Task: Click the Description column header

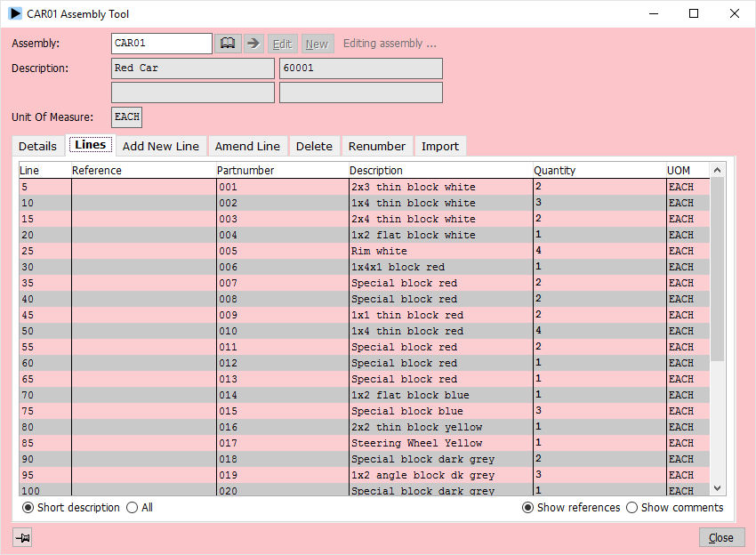Action: [x=440, y=170]
